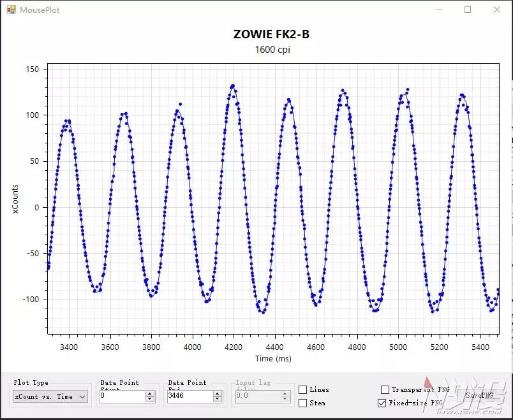Viewport: 513px width, 420px height.
Task: Click the MousePlot title bar text
Action: (x=40, y=10)
